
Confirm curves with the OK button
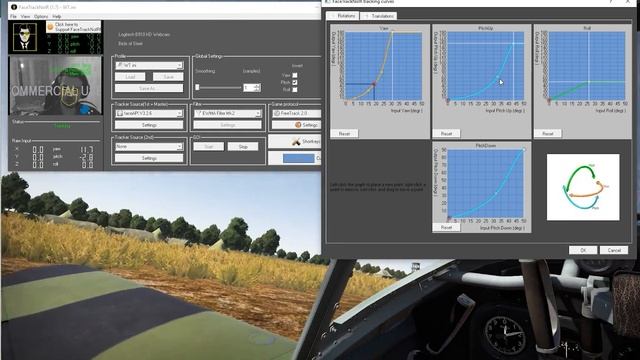coord(583,250)
